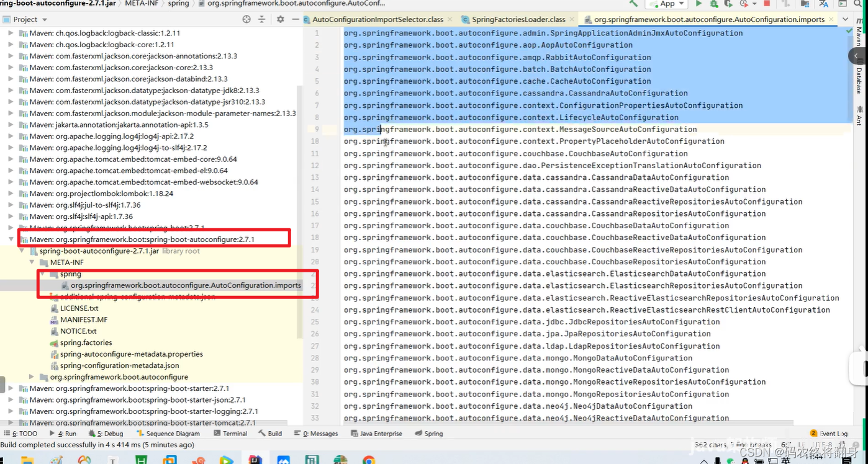The width and height of the screenshot is (868, 464).
Task: Click spring in the breadcrumb path
Action: click(x=178, y=3)
